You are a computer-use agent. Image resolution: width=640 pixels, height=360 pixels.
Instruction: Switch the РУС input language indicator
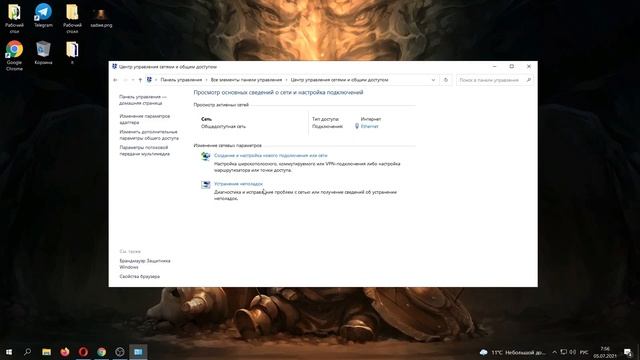click(x=584, y=352)
